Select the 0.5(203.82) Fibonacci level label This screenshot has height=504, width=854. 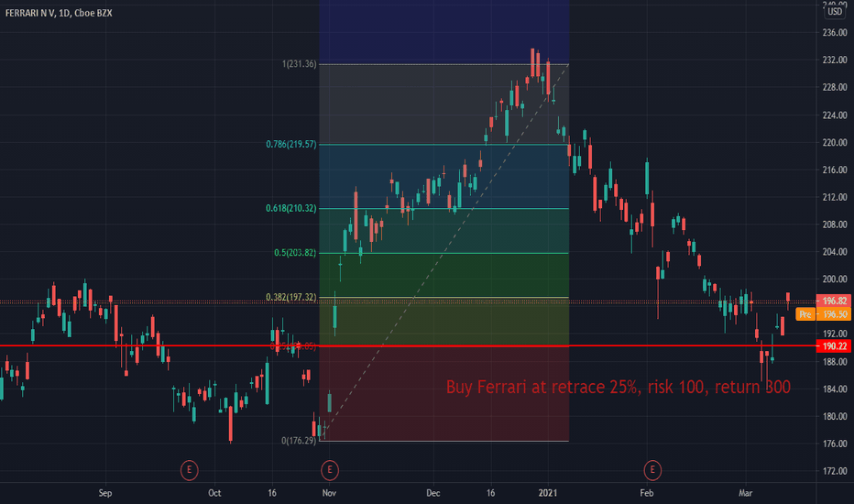pos(295,253)
